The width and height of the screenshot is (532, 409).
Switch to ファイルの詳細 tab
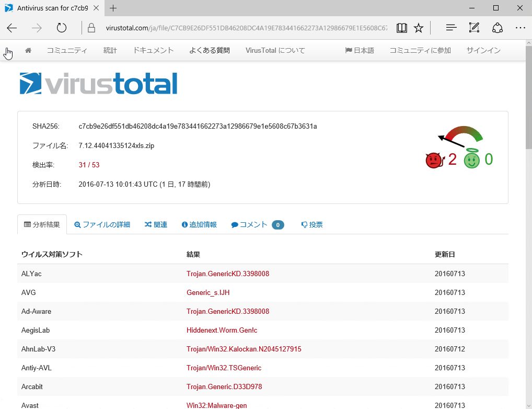[x=102, y=224]
